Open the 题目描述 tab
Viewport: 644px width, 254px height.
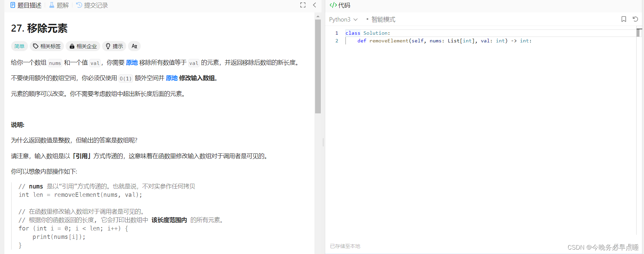(x=26, y=5)
